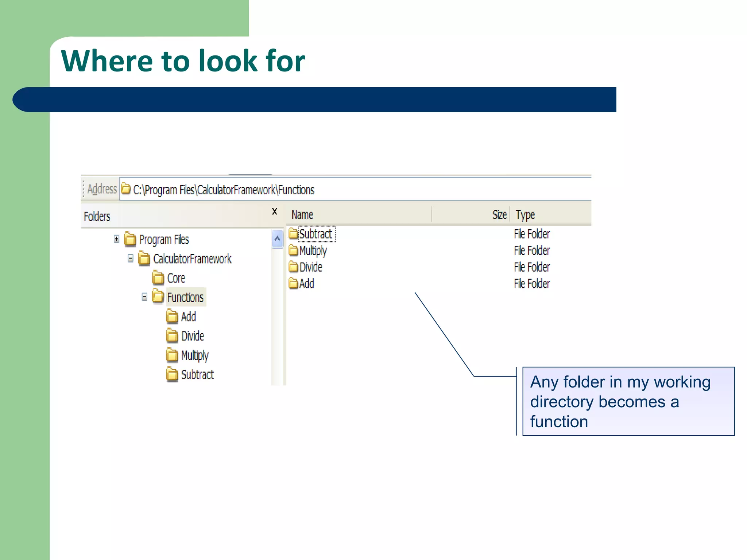Select Subtract under Functions in tree
The width and height of the screenshot is (747, 560).
tap(197, 375)
